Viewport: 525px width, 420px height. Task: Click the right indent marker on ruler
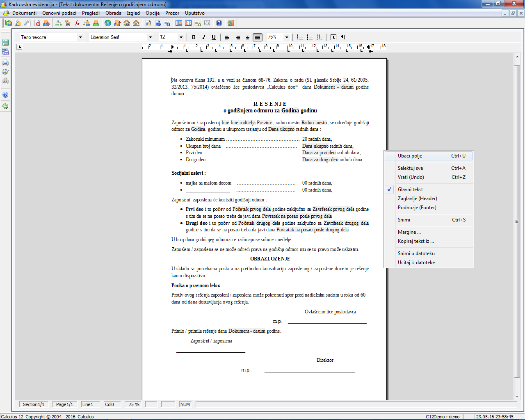[368, 47]
